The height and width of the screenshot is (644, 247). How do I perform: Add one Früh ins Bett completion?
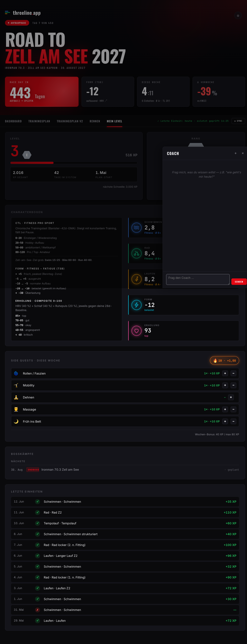point(225,421)
